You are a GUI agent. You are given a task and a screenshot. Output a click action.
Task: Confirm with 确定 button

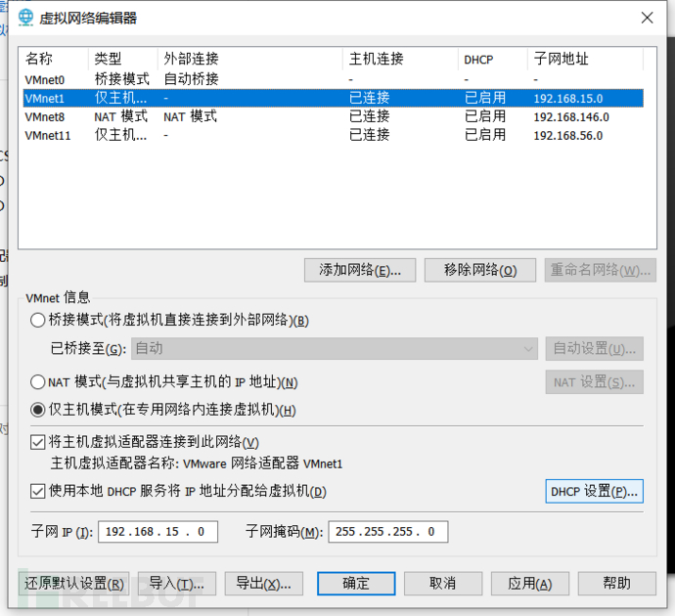pyautogui.click(x=356, y=584)
